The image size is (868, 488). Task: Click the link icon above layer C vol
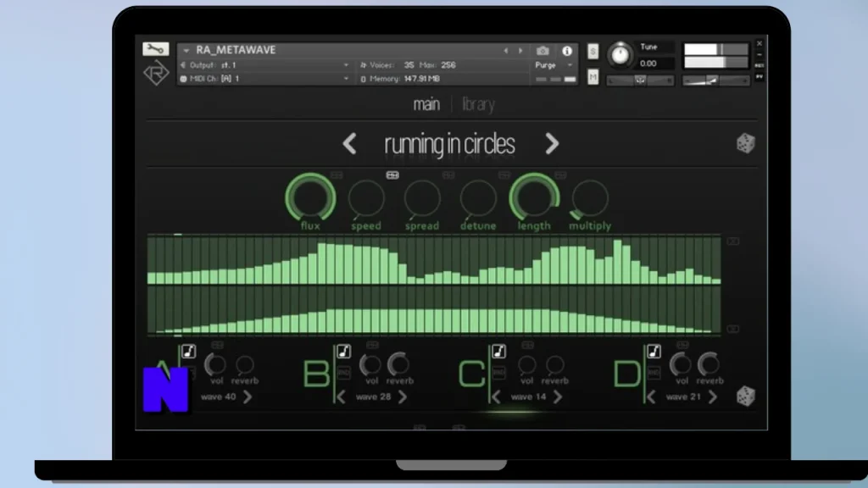(527, 346)
